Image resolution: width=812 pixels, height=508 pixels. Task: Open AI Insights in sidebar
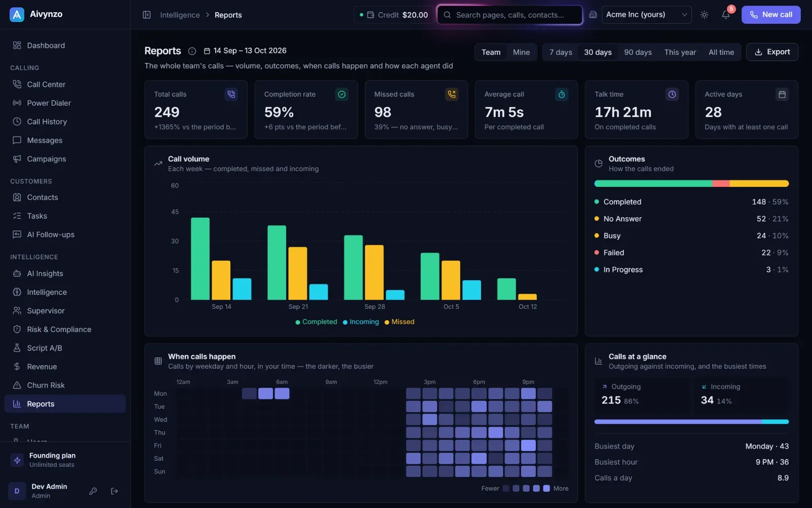click(65, 273)
